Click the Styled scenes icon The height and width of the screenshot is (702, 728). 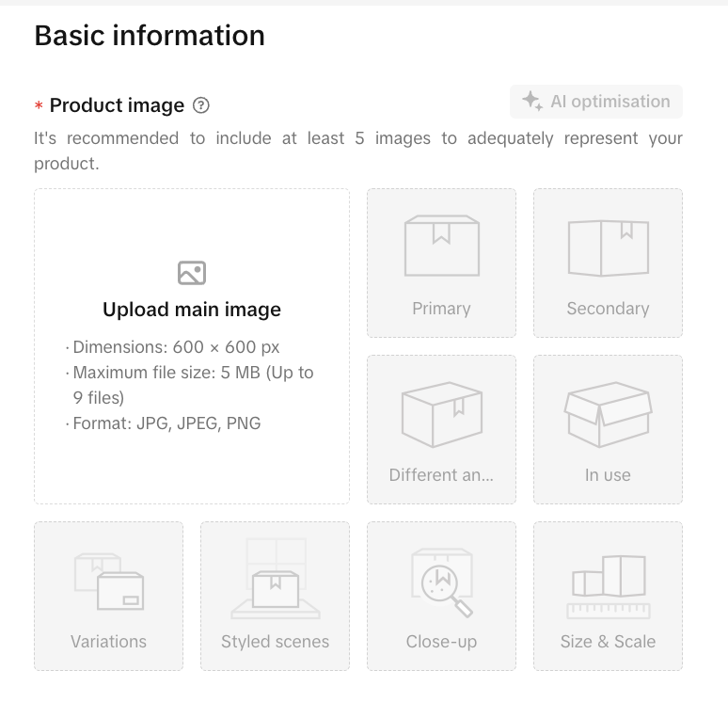tap(275, 580)
